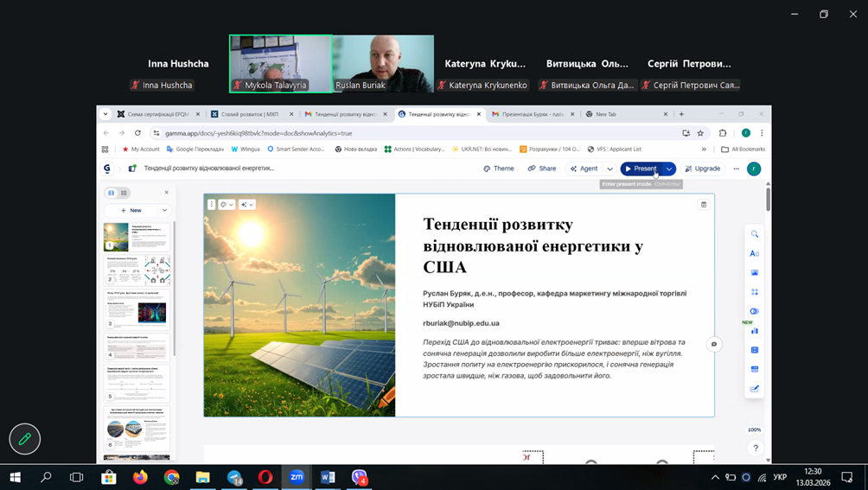
Task: Close the New Tab browser tab
Action: point(666,114)
